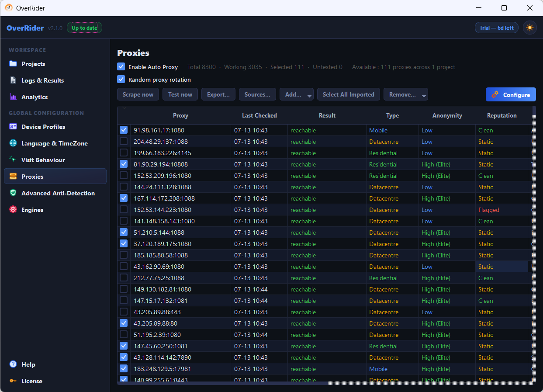Viewport: 543px width, 392px height.
Task: Click the blue Configure button
Action: tap(511, 94)
